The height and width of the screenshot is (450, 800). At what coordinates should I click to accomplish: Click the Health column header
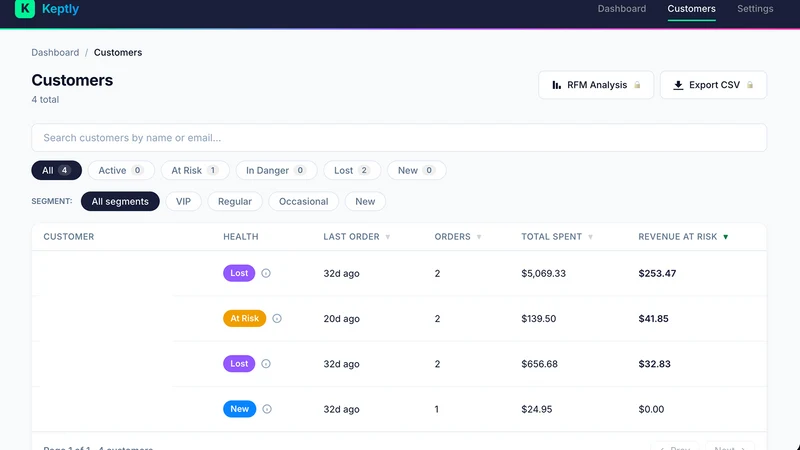[241, 237]
